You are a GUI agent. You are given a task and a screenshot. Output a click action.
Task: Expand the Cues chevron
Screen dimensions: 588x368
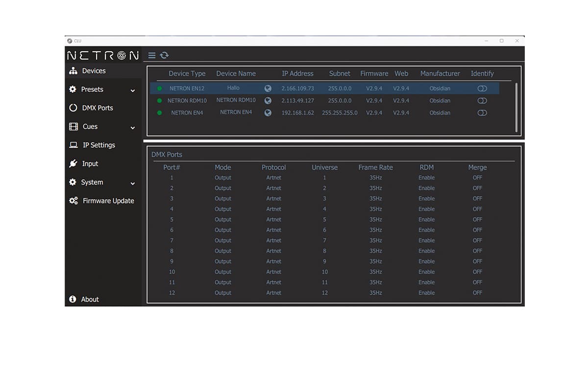(x=132, y=128)
